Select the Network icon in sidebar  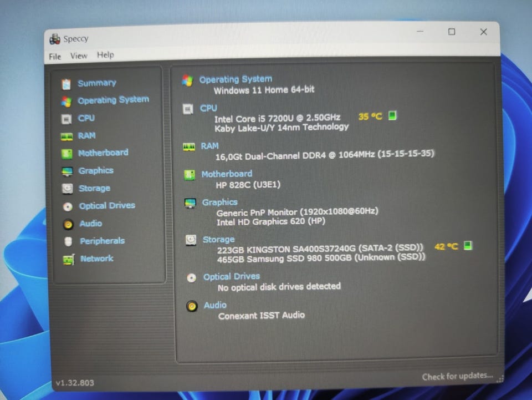(69, 260)
